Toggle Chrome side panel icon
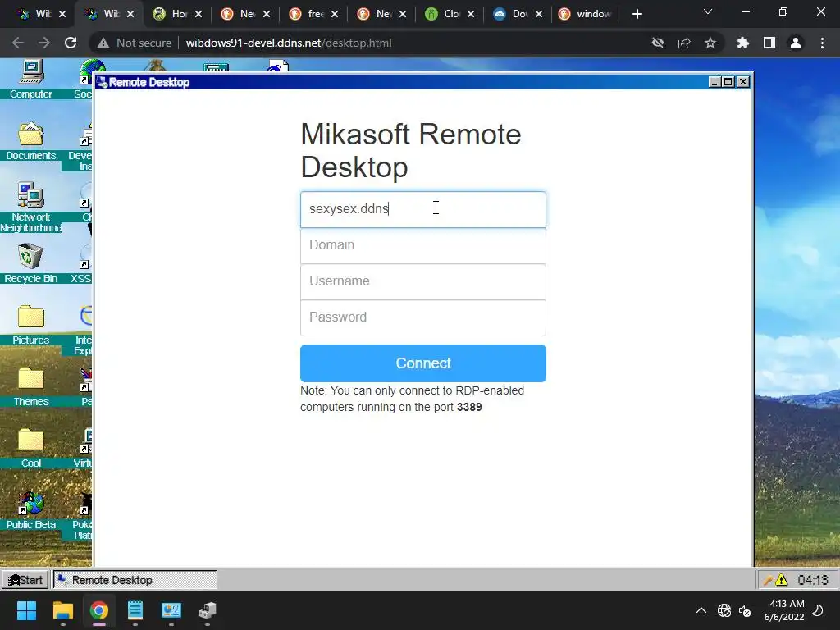Screen dimensions: 840x630 pos(769,43)
